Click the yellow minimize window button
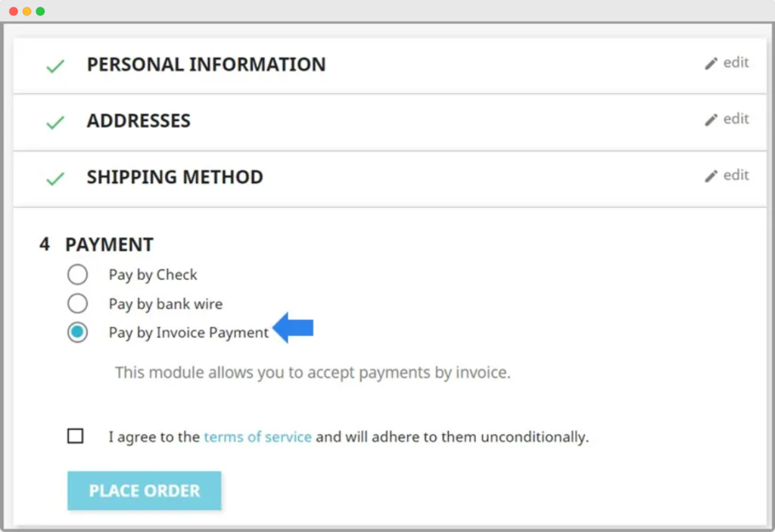Viewport: 775px width, 532px height. [26, 11]
